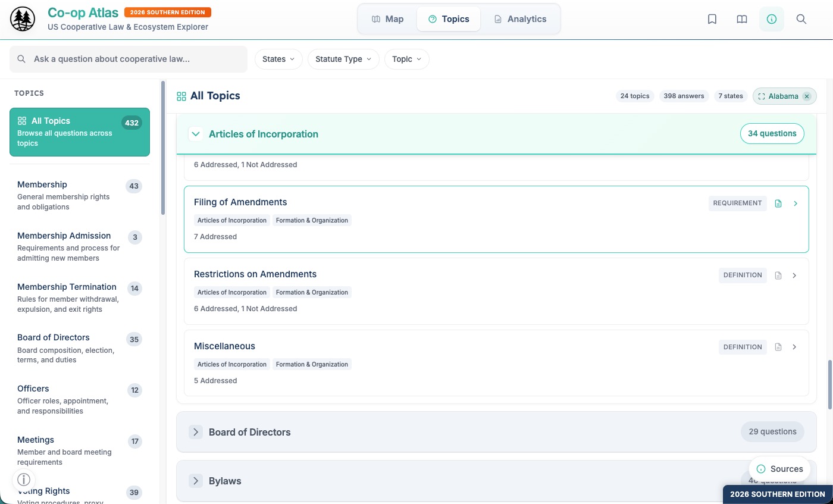Expand the Board of Directors section
Screen dimensions: 833x504
[195, 432]
